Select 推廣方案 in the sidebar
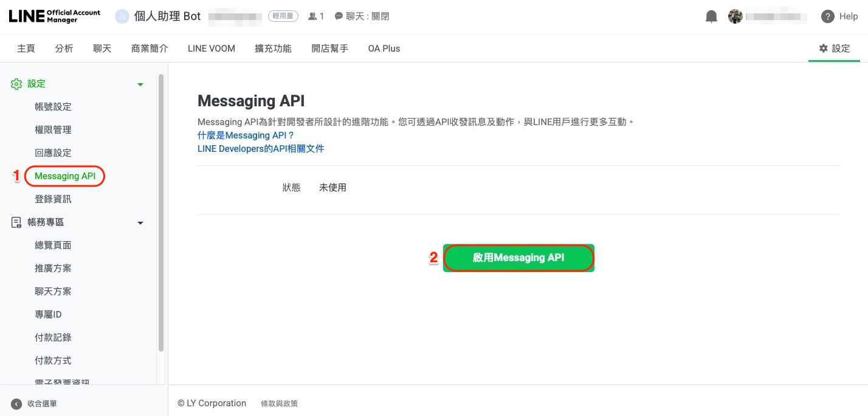The width and height of the screenshot is (868, 416). 53,268
